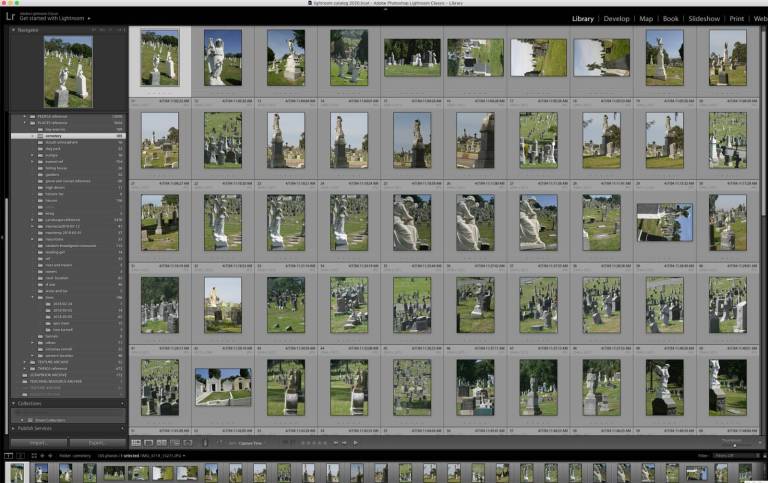Switch to Survey view in toolbar
768x483 pixels.
click(x=175, y=442)
